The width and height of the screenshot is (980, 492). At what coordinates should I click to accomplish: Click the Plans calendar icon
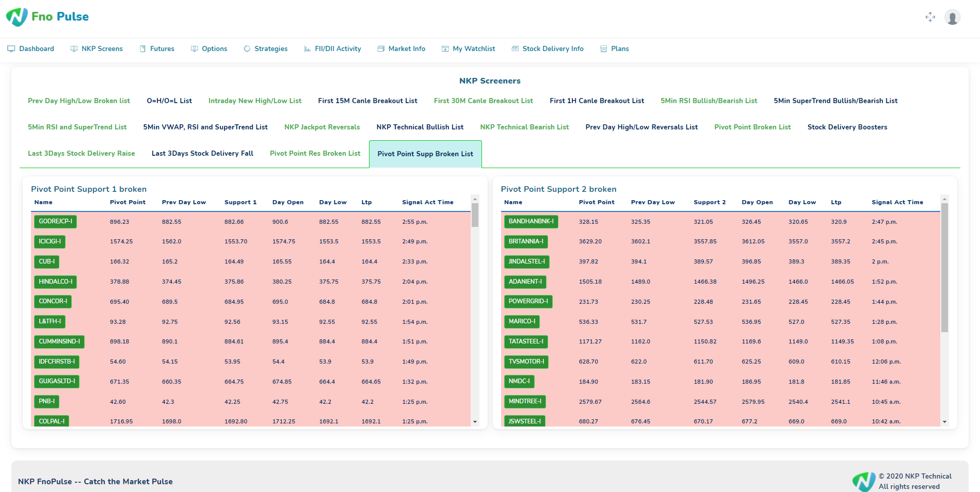[x=603, y=49]
